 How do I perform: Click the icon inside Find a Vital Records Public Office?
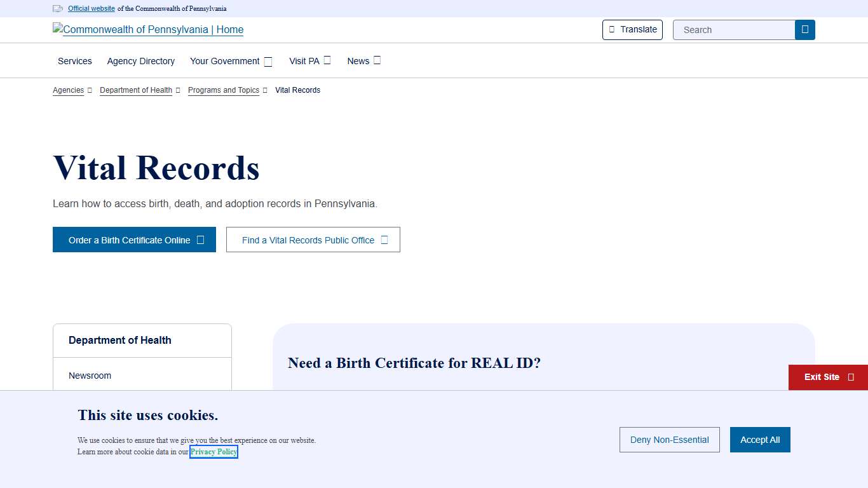tap(384, 240)
